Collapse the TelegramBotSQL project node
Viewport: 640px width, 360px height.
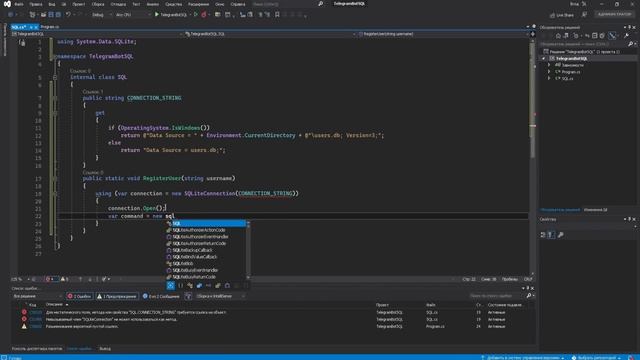pos(544,58)
